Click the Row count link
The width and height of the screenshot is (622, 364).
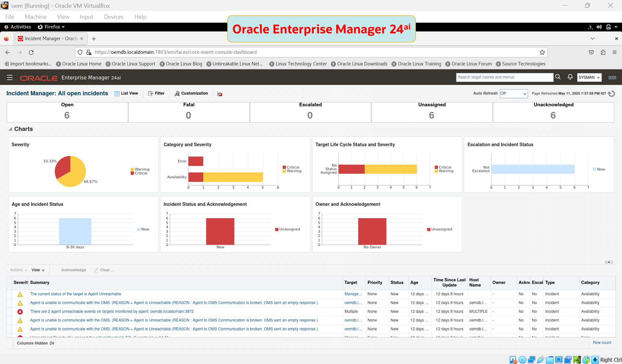pos(602,343)
